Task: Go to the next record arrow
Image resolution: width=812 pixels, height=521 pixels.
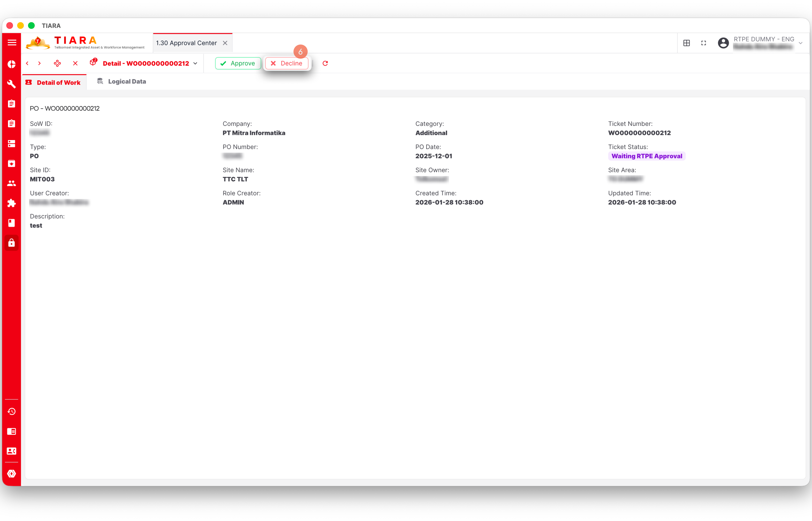Action: pos(40,63)
